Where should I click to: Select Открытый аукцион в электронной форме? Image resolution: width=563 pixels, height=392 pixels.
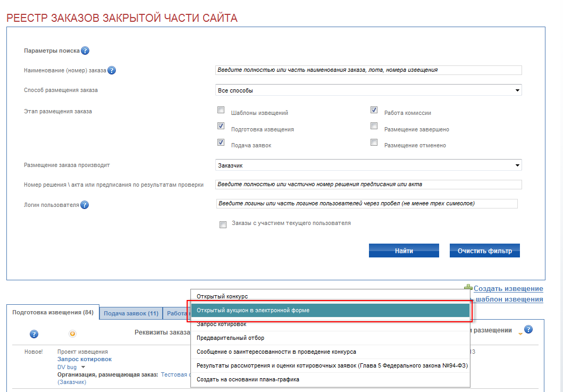(330, 310)
